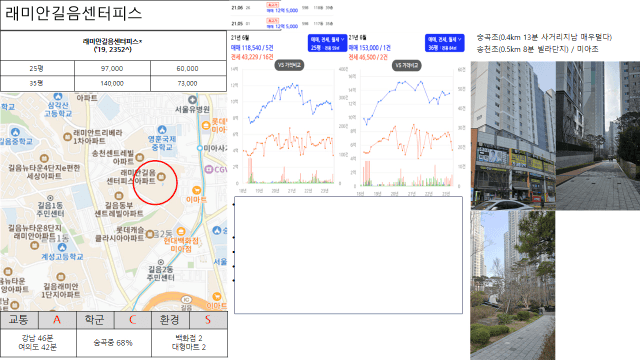Click the 73,000 price cell
Screen dimensions: 640x360
click(x=187, y=83)
